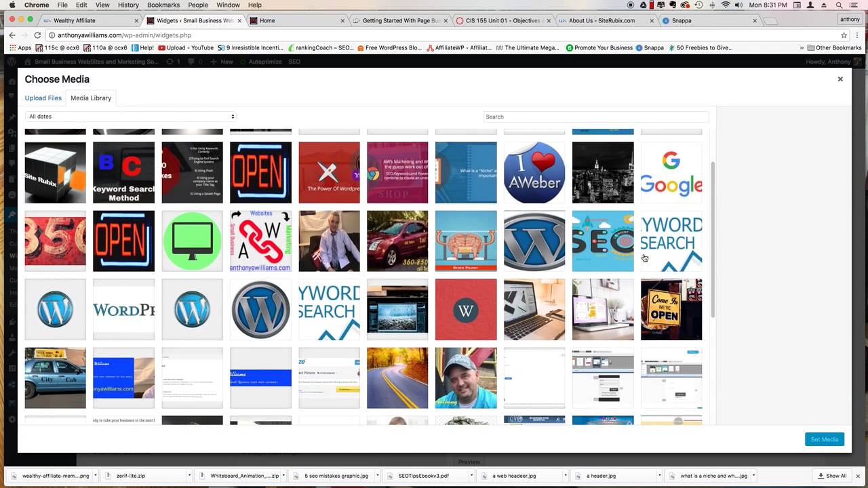Choose the I love AWeber image
Screen dimensions: 868x488
(534, 172)
